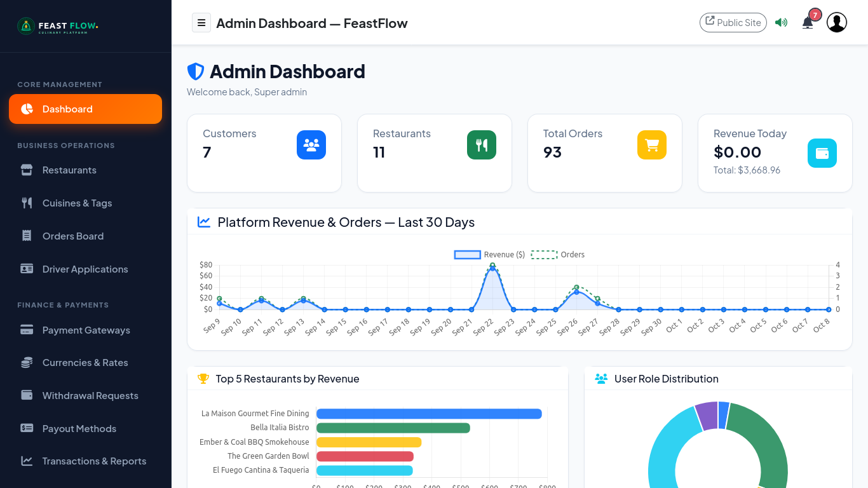Click the yellow Total Orders cart icon
Viewport: 868px width, 488px height.
[x=652, y=145]
